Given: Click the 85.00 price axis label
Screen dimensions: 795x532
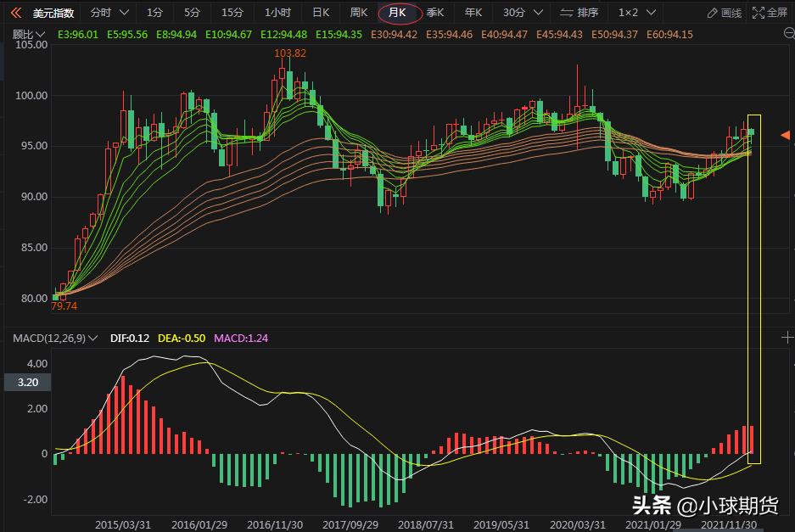Looking at the screenshot, I should coord(34,248).
